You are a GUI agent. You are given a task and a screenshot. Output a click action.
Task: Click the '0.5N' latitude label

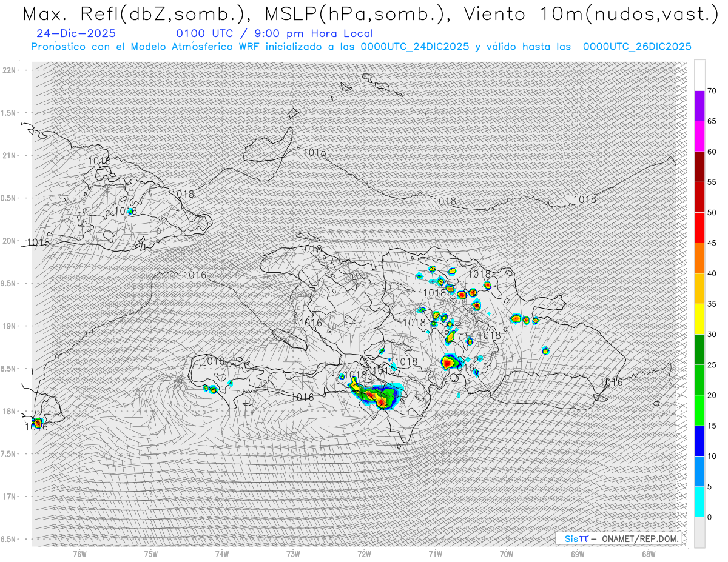9,198
